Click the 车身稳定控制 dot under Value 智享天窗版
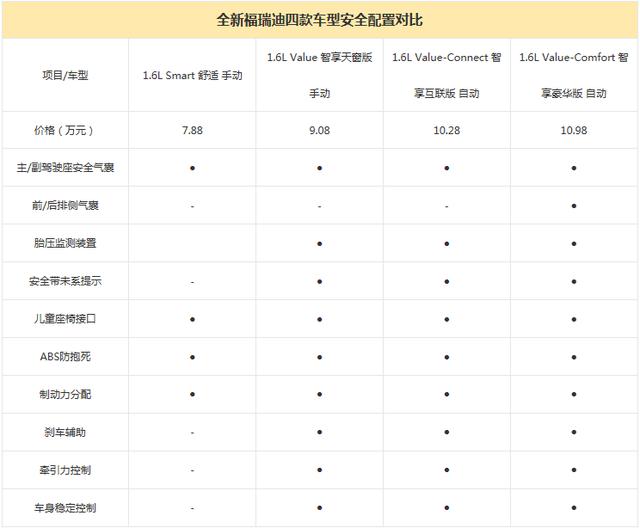Viewport: 640px width, 528px height. (x=319, y=508)
